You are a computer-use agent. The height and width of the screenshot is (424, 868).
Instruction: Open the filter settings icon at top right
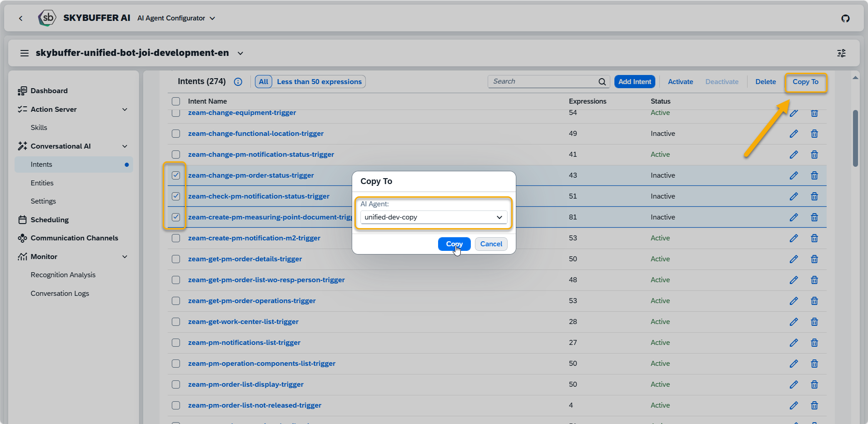(x=841, y=53)
